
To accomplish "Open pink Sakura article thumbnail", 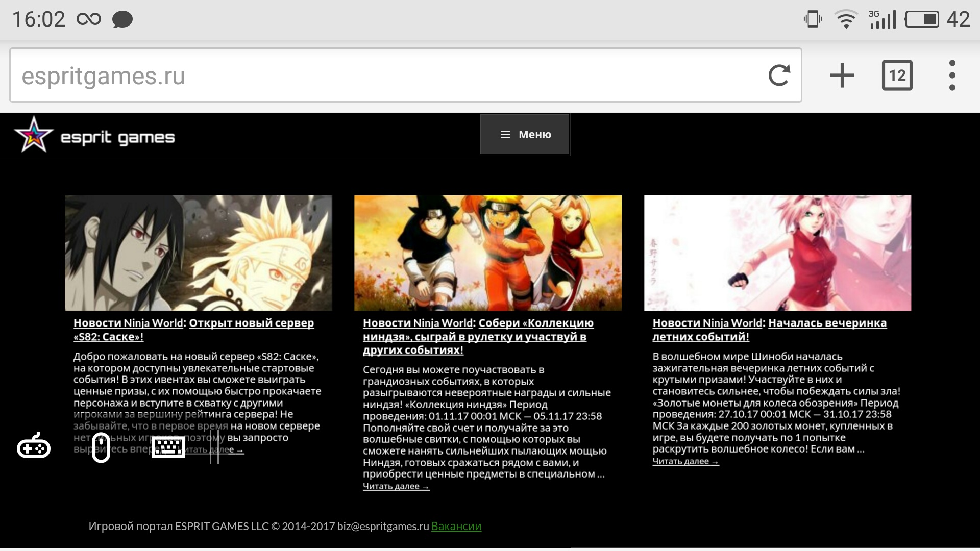I will (777, 253).
